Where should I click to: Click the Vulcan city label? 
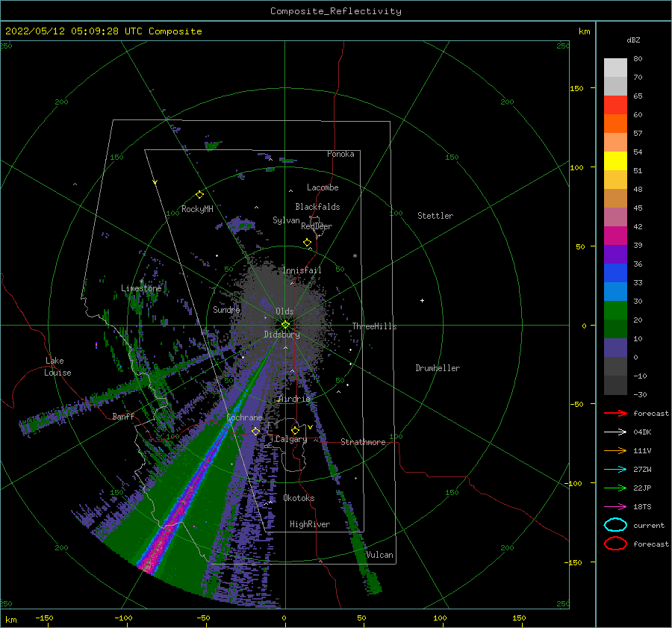[x=380, y=555]
